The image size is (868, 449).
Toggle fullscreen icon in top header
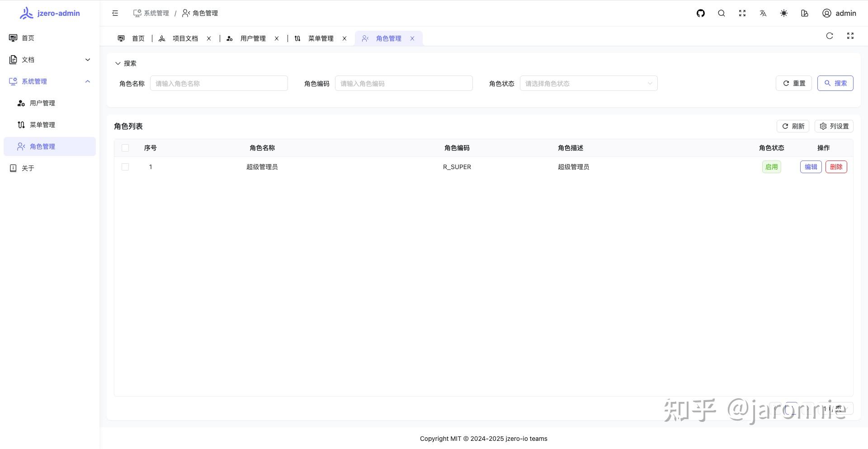click(x=742, y=13)
